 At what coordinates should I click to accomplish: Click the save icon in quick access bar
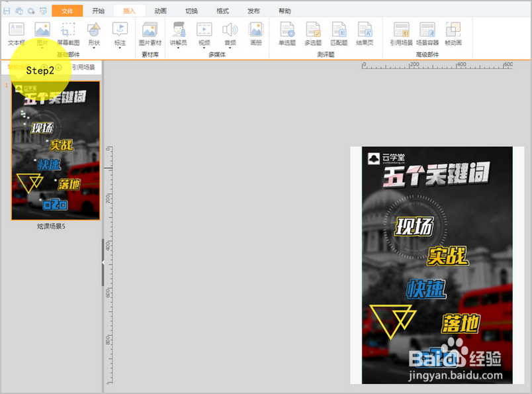[7, 11]
